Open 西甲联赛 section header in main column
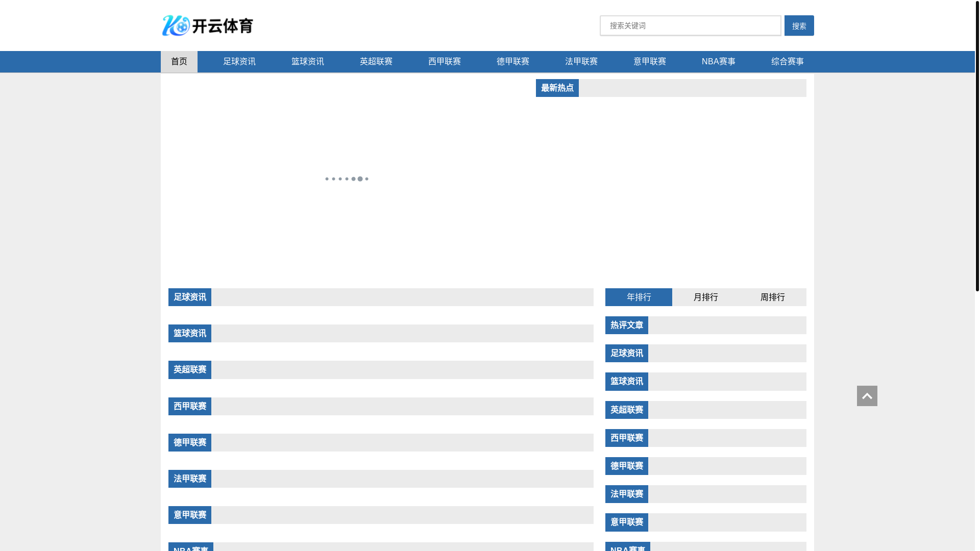Image resolution: width=980 pixels, height=551 pixels. coord(190,406)
